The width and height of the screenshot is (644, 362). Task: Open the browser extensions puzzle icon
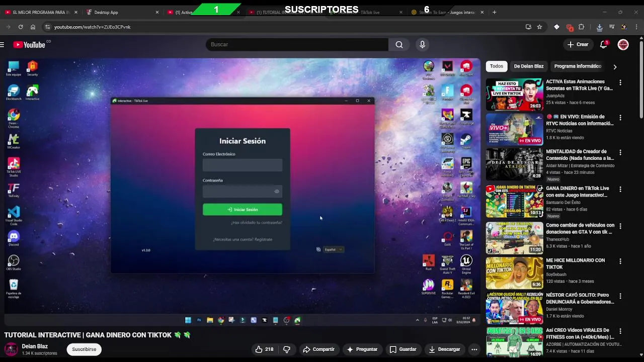(x=581, y=27)
